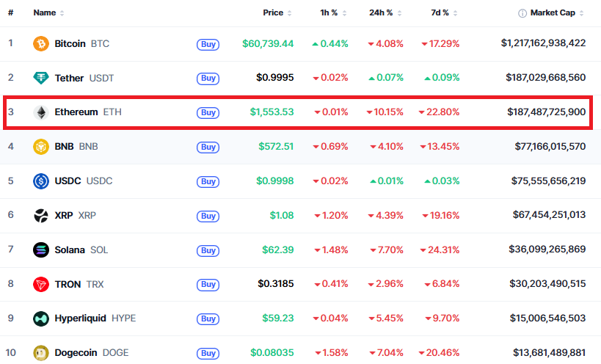The width and height of the screenshot is (601, 364).
Task: Click Buy button for USDC
Action: [208, 181]
